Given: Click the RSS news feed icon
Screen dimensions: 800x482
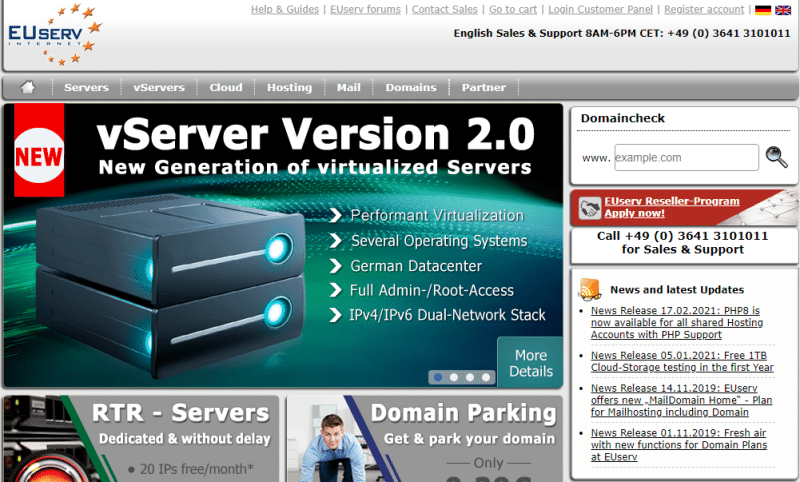Looking at the screenshot, I should [x=590, y=289].
